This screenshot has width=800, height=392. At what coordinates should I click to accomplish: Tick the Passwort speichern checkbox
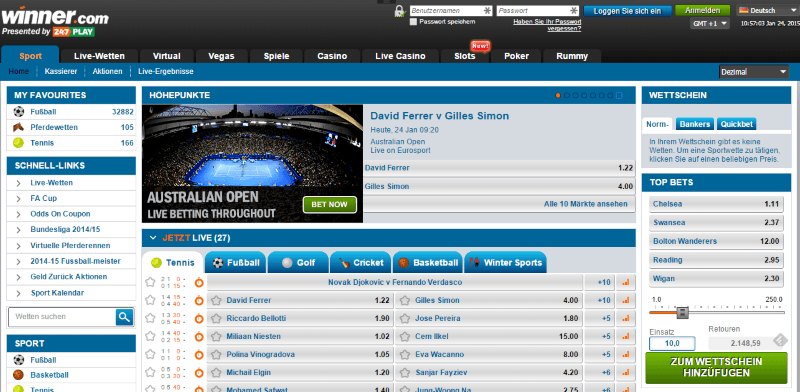[414, 22]
